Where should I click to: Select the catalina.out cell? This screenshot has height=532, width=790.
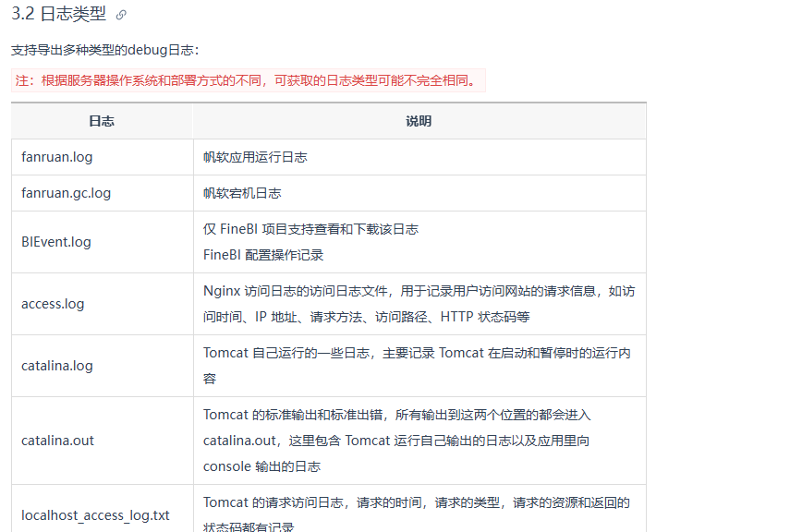tap(103, 441)
